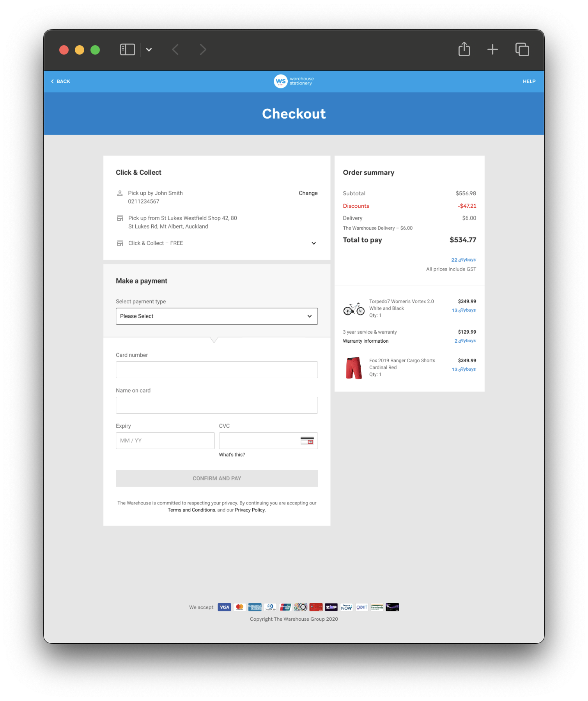The image size is (588, 701).
Task: Click the Fox 2019 Ranger Cargo Shorts name
Action: [402, 361]
